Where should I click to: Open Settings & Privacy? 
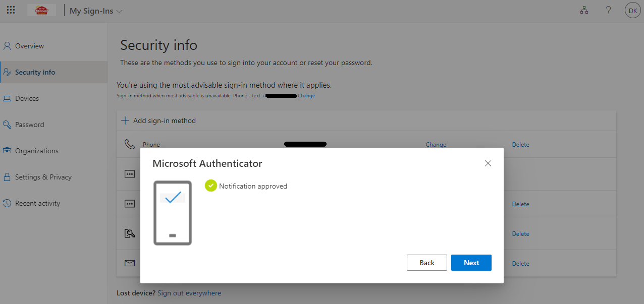click(x=43, y=177)
